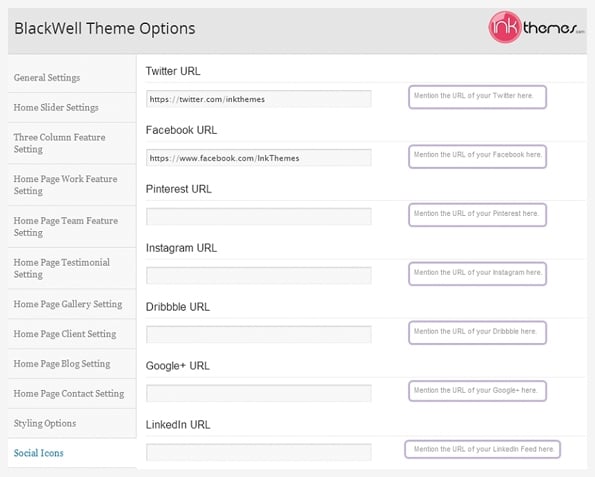Image resolution: width=595 pixels, height=477 pixels.
Task: Select the Dribbble URL input
Action: click(258, 334)
